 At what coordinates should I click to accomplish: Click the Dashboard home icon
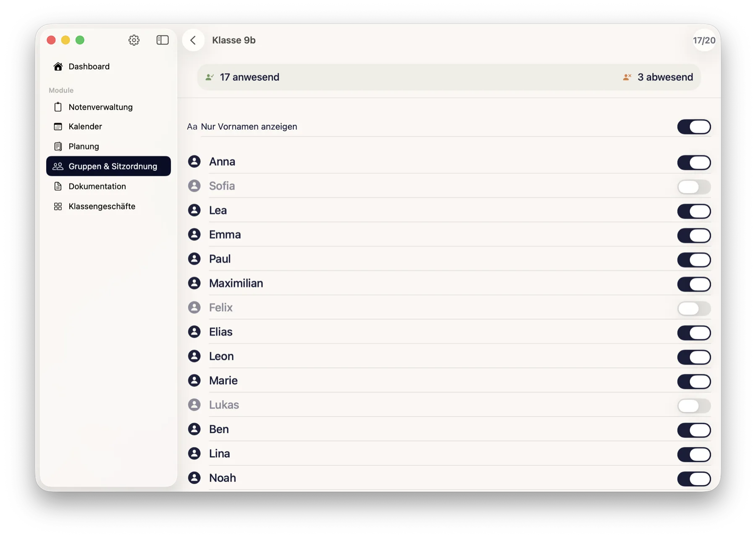pyautogui.click(x=58, y=66)
